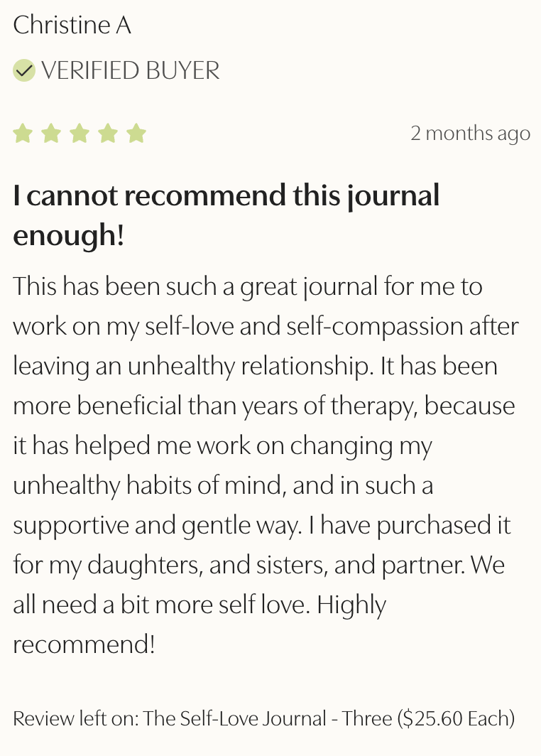
Task: Click the fifth rating star
Action: pyautogui.click(x=136, y=134)
